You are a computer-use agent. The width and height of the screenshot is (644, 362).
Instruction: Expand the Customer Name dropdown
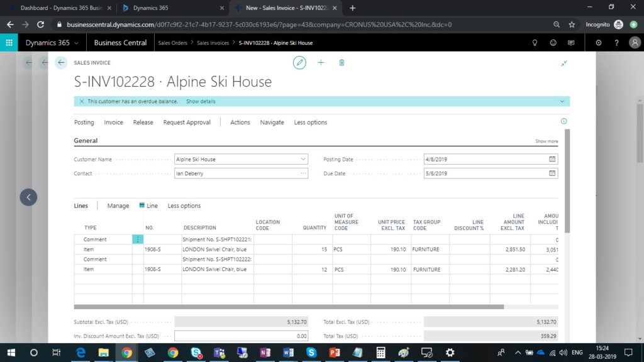point(303,160)
